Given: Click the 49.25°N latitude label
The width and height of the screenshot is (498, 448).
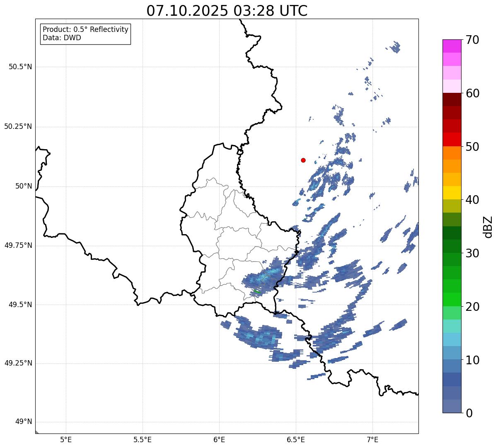Looking at the screenshot, I should tap(18, 363).
